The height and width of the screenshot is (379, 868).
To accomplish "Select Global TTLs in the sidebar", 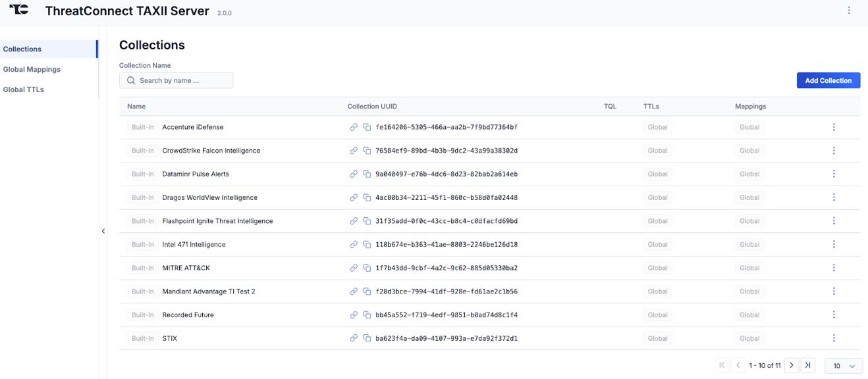I will [22, 89].
